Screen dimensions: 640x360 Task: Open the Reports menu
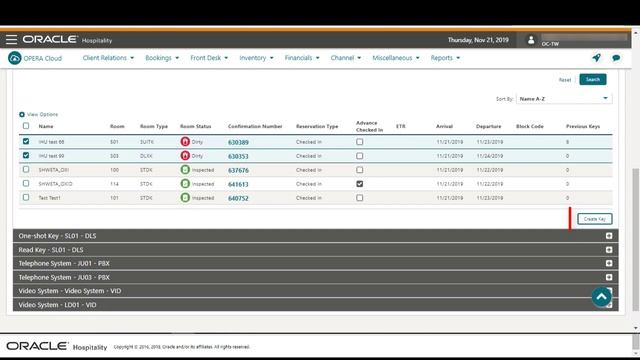click(445, 58)
